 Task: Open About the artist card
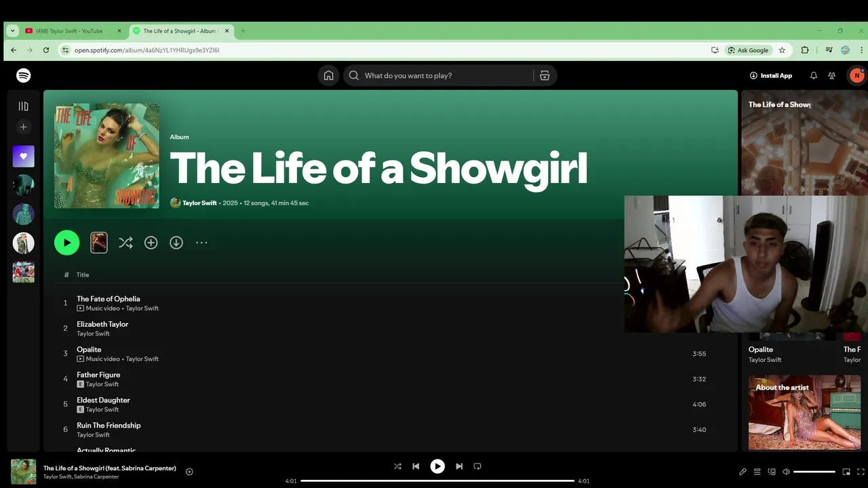tap(804, 412)
